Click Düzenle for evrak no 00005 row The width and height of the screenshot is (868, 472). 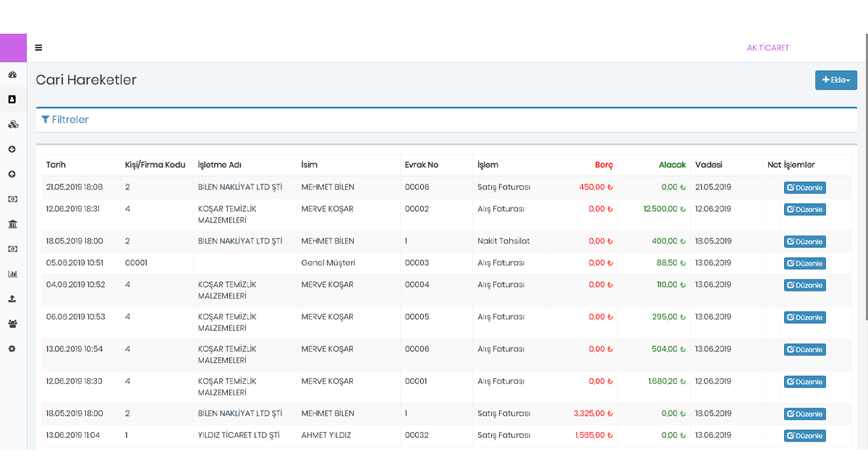click(804, 317)
